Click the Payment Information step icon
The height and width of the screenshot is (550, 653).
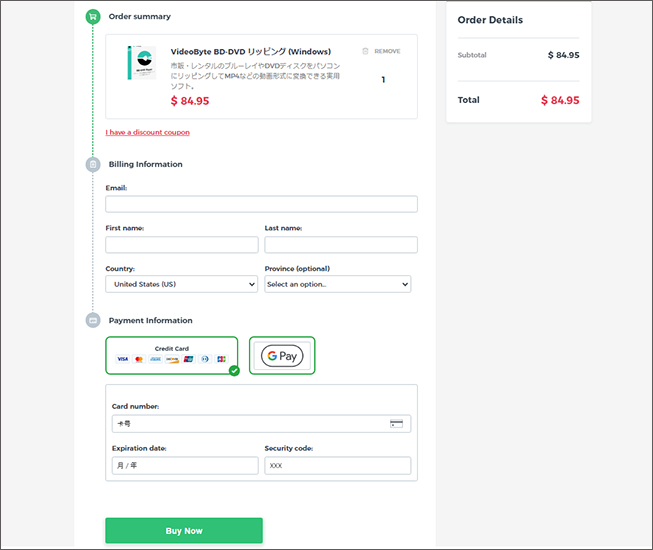93,321
